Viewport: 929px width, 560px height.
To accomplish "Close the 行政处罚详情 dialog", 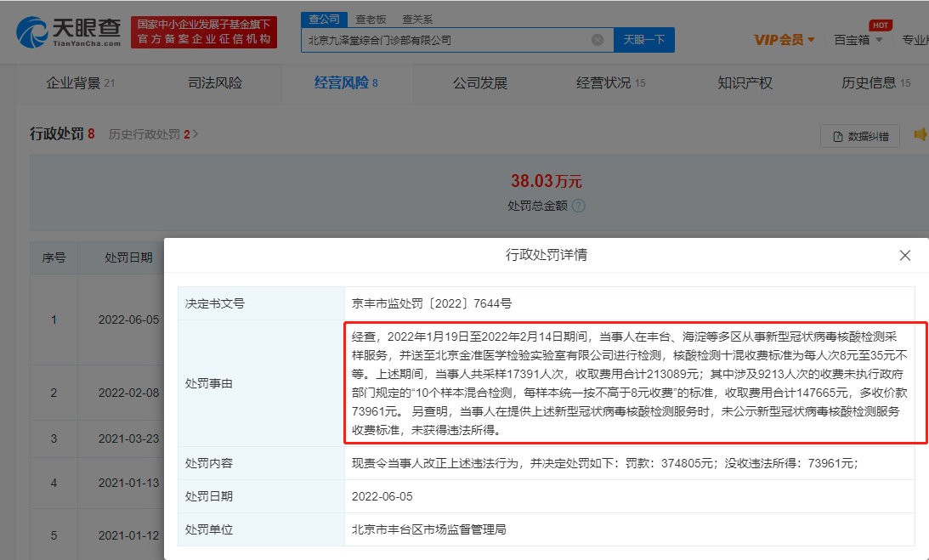I will pos(905,255).
